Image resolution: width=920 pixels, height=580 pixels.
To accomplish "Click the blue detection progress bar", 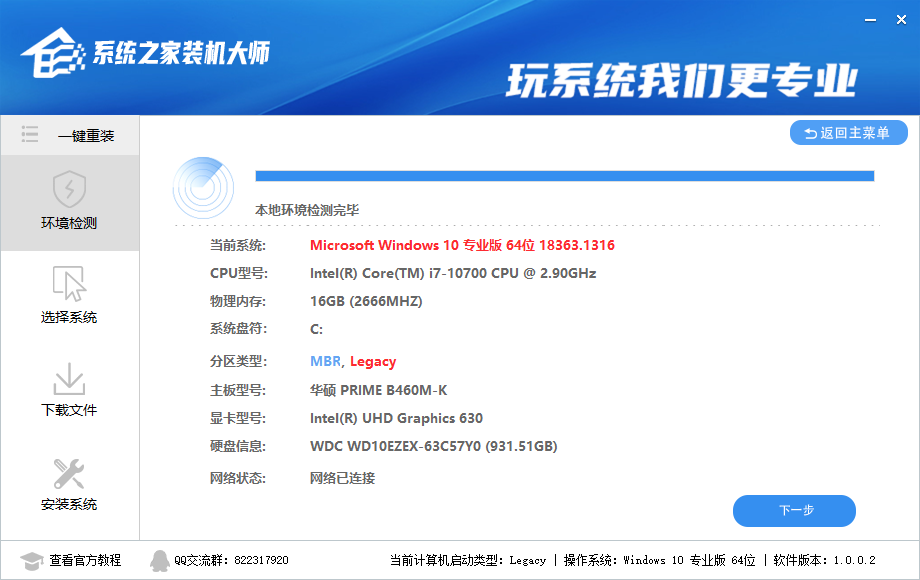I will (564, 176).
